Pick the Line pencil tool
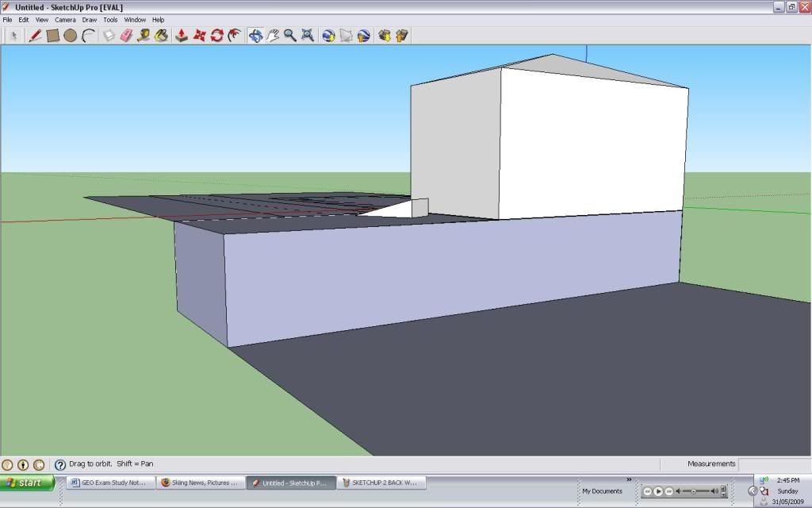This screenshot has width=812, height=508. click(34, 35)
